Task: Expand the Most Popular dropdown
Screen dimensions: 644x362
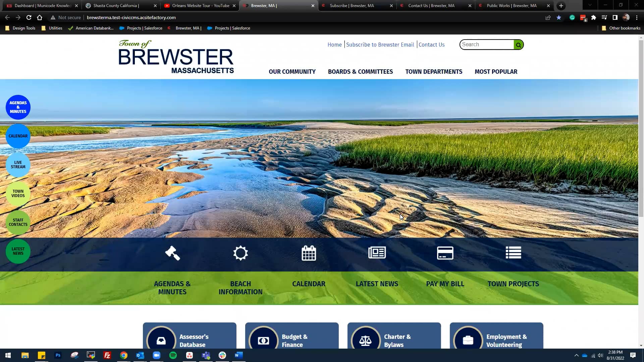Action: [x=496, y=72]
